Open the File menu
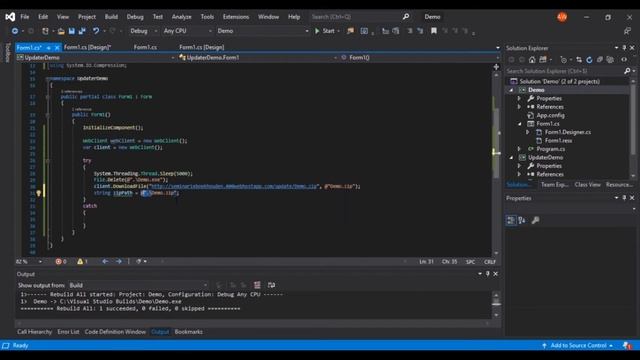This screenshot has width=640, height=360. point(25,17)
